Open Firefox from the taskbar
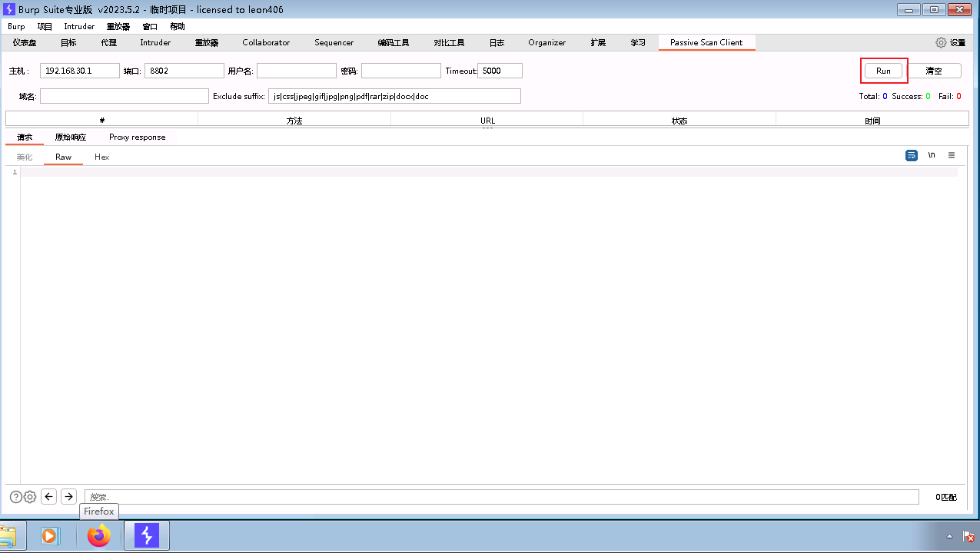This screenshot has height=553, width=980. pos(99,535)
